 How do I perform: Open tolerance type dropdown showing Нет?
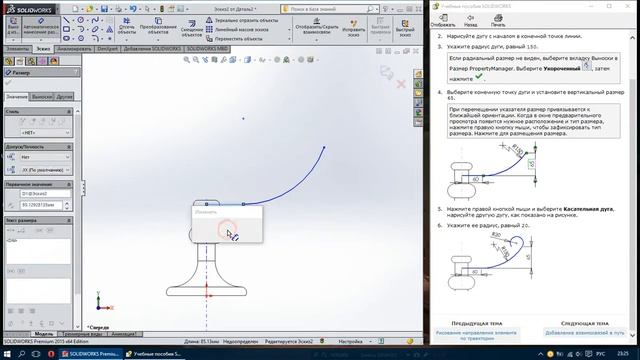[x=45, y=157]
